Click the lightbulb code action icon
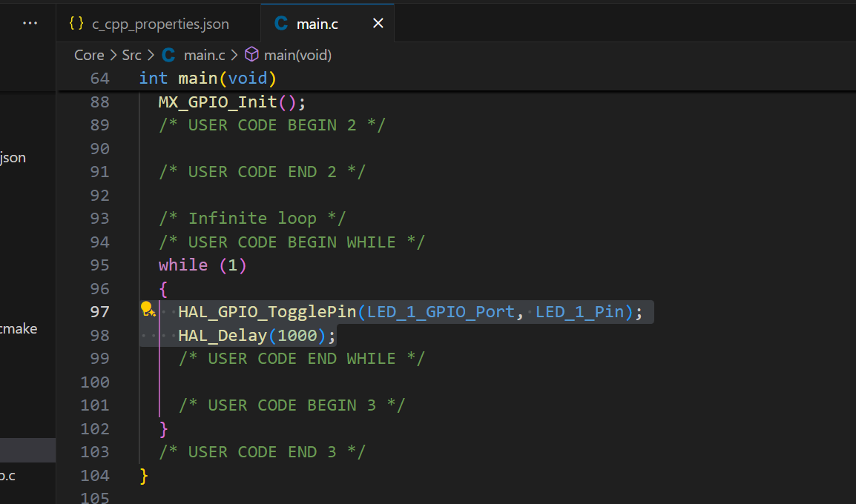Viewport: 856px width, 504px height. coord(147,310)
